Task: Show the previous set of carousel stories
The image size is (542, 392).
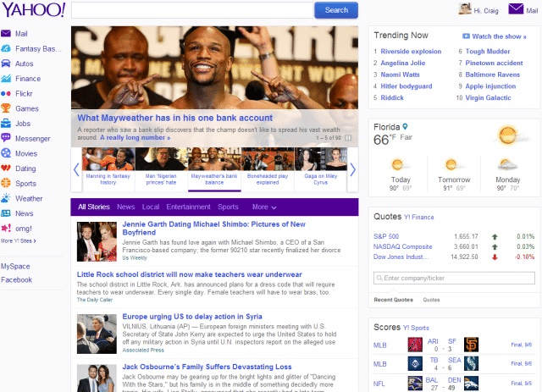Action: tap(76, 169)
